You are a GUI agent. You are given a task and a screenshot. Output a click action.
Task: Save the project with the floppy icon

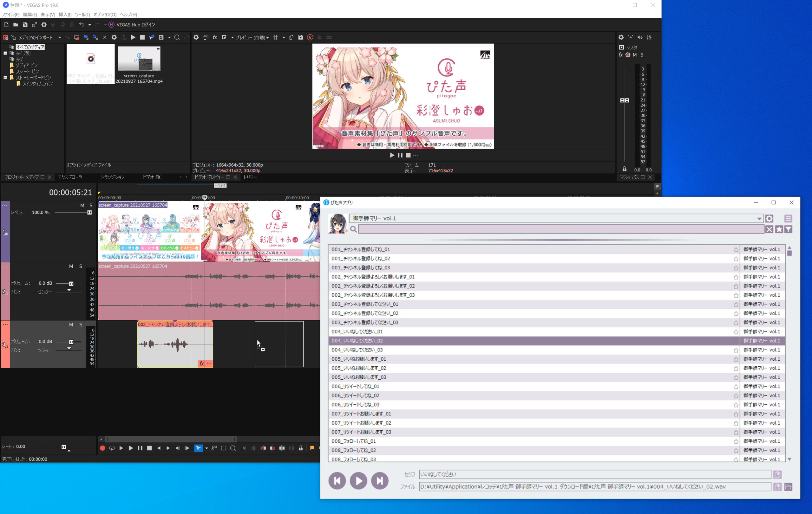[x=25, y=25]
